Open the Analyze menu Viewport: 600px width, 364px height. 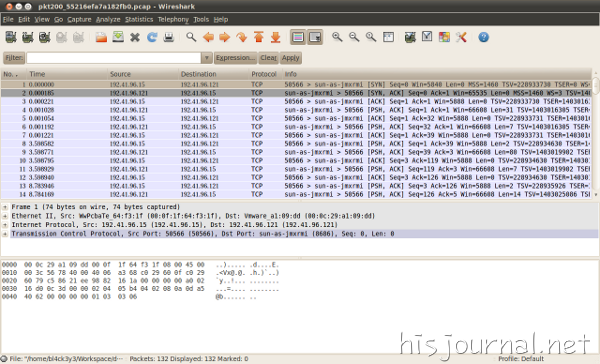[108, 20]
